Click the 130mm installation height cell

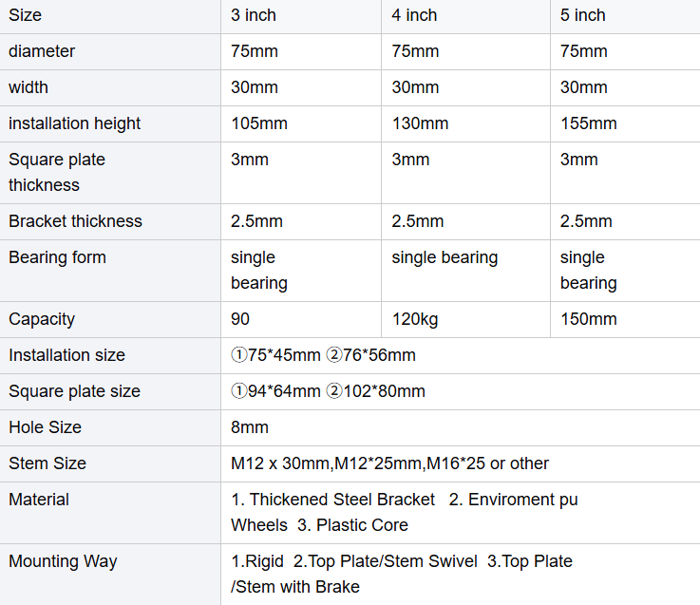point(465,123)
